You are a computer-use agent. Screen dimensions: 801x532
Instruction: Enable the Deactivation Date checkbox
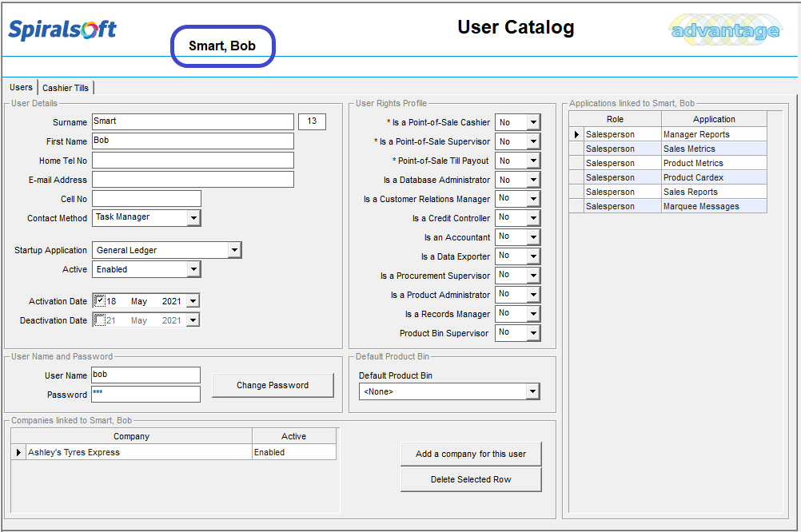[100, 320]
